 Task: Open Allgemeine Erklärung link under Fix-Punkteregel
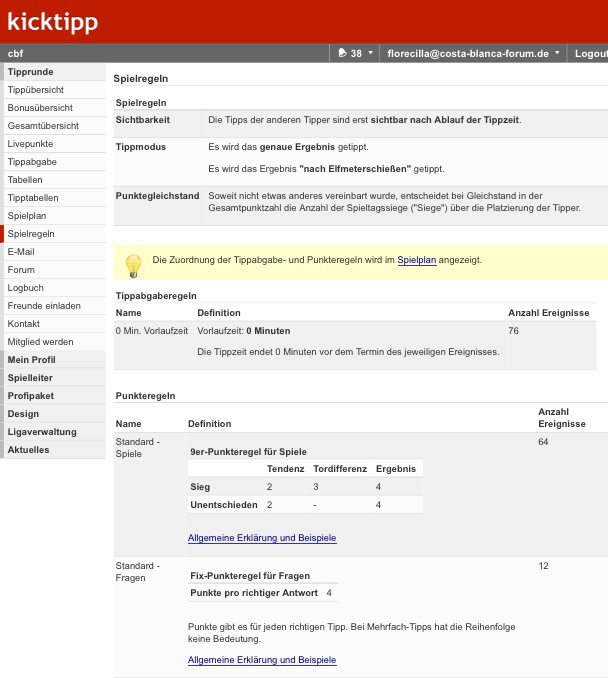(262, 660)
